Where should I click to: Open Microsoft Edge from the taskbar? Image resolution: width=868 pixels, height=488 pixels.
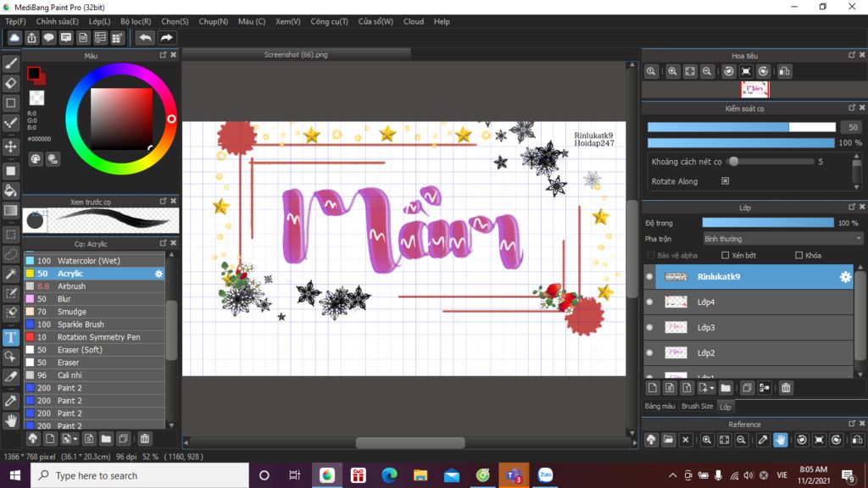(390, 475)
